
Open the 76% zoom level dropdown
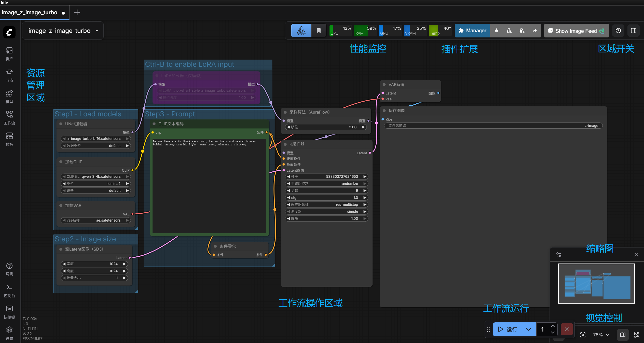(x=601, y=335)
